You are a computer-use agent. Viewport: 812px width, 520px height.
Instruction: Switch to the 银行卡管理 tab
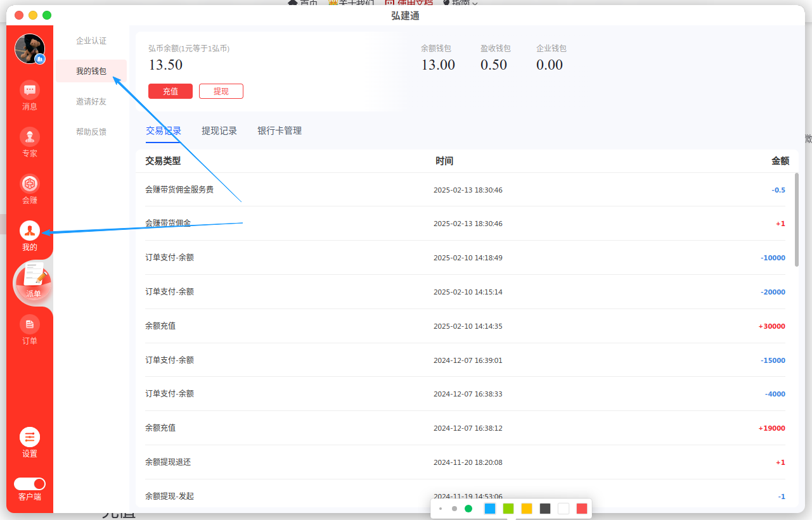(280, 131)
